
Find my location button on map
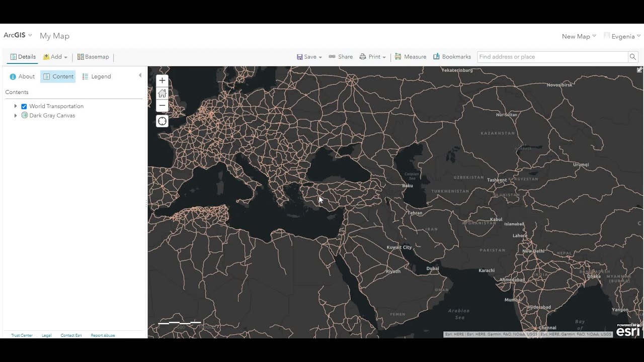(162, 121)
